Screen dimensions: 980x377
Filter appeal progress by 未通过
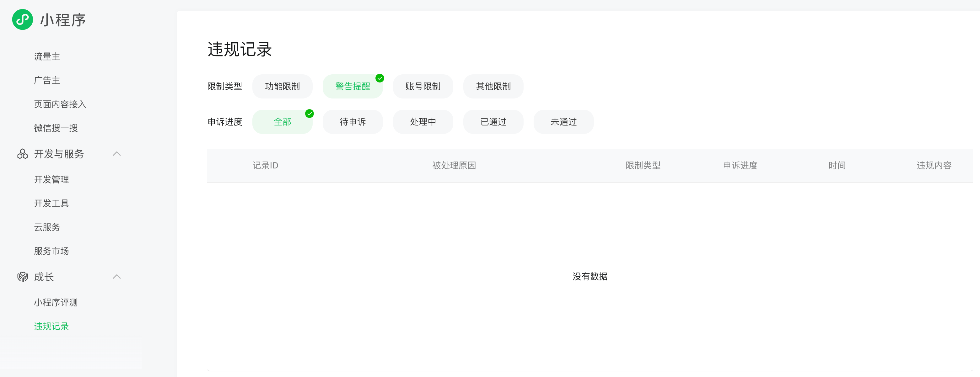click(563, 122)
